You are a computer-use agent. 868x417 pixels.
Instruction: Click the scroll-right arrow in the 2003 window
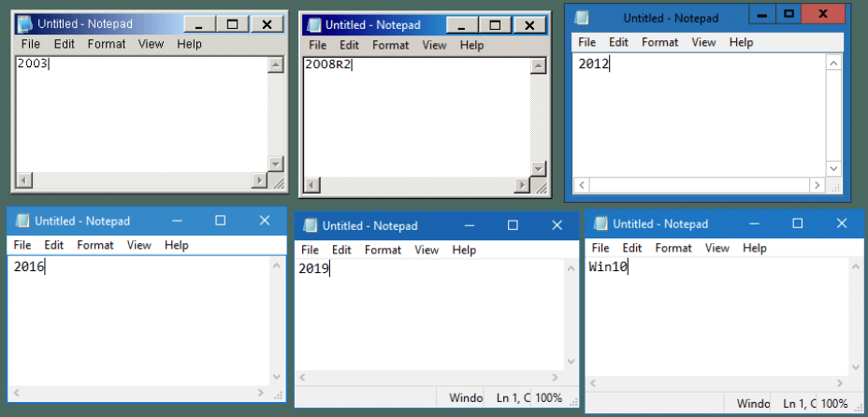[258, 180]
